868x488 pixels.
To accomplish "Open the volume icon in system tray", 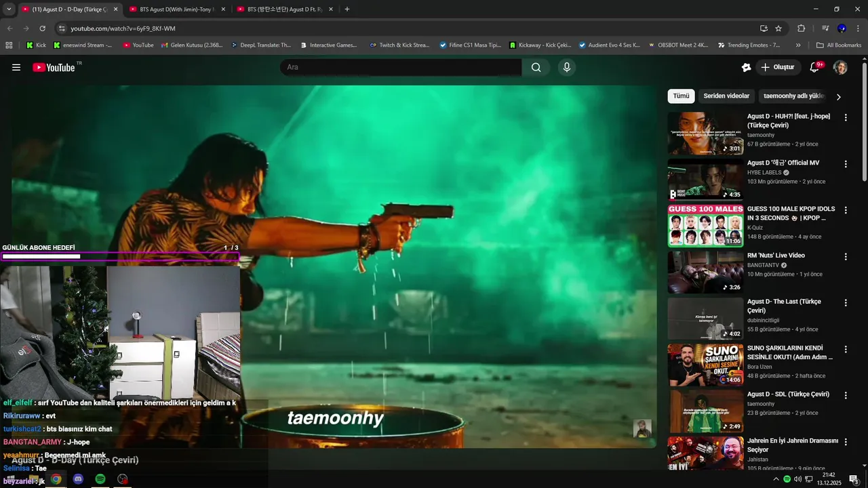I will (797, 479).
